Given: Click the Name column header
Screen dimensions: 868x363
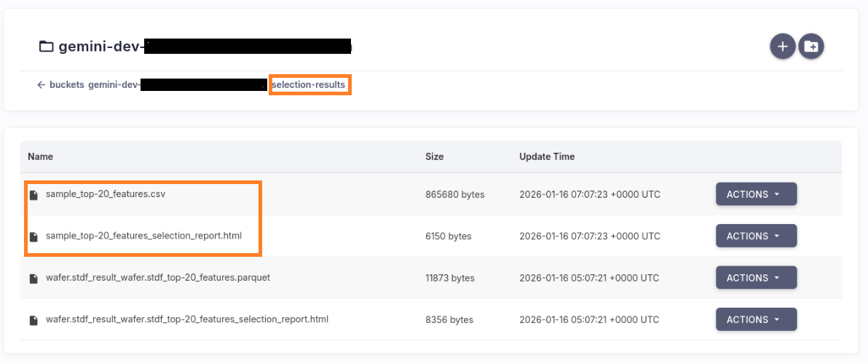Looking at the screenshot, I should (x=40, y=156).
